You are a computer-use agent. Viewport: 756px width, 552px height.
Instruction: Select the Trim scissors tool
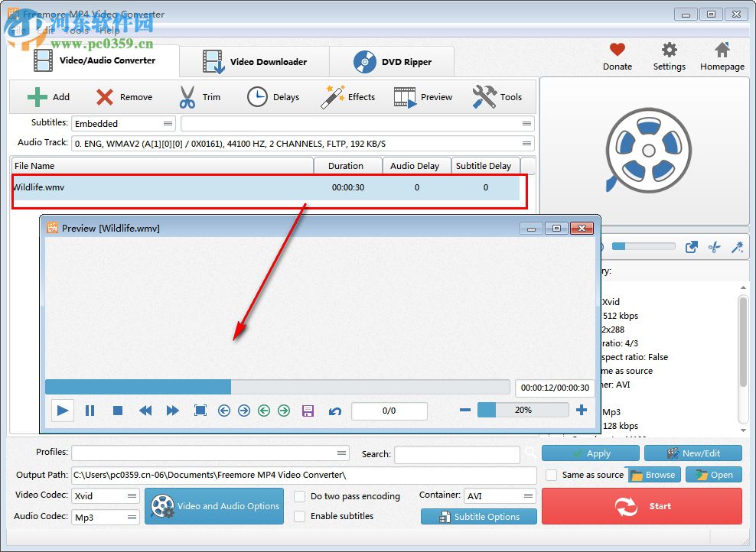pyautogui.click(x=200, y=97)
